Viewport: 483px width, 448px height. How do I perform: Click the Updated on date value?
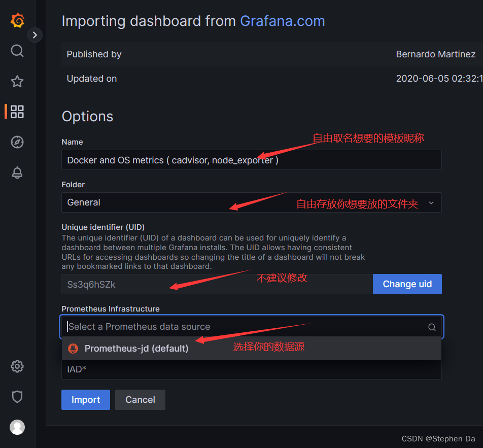[439, 79]
